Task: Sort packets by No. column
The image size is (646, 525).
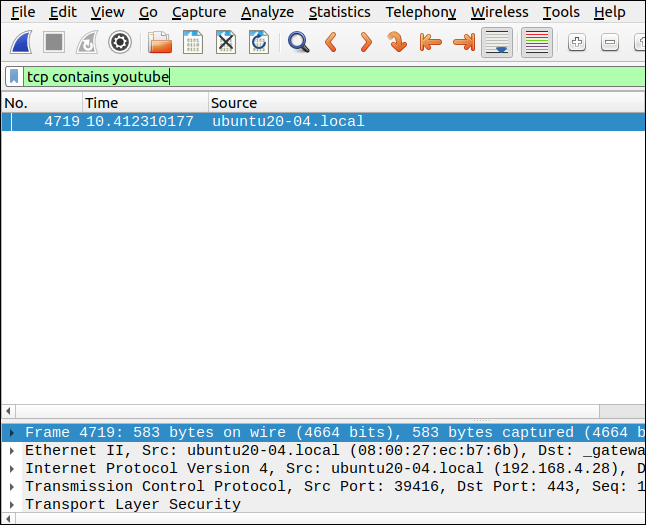Action: point(42,103)
